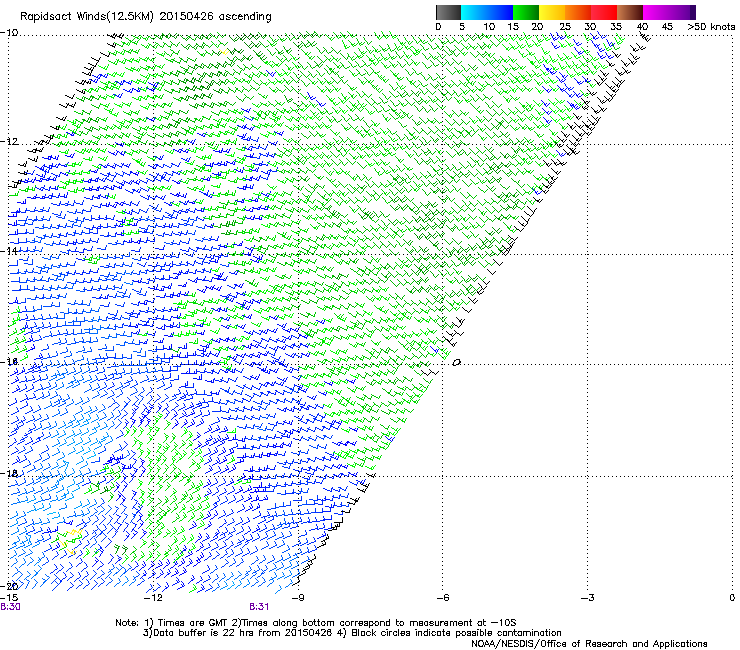
Task: Click the "-20" latitude axis label
Action: click(9, 586)
